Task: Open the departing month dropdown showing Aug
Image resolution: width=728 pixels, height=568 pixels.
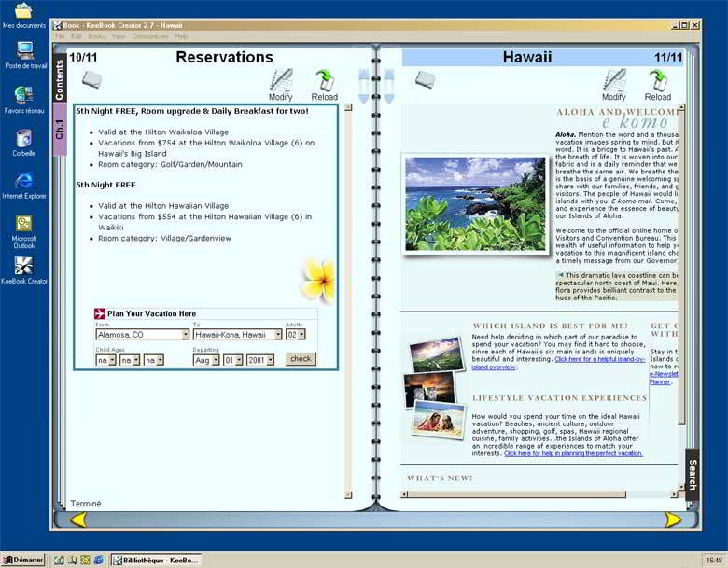Action: click(215, 360)
